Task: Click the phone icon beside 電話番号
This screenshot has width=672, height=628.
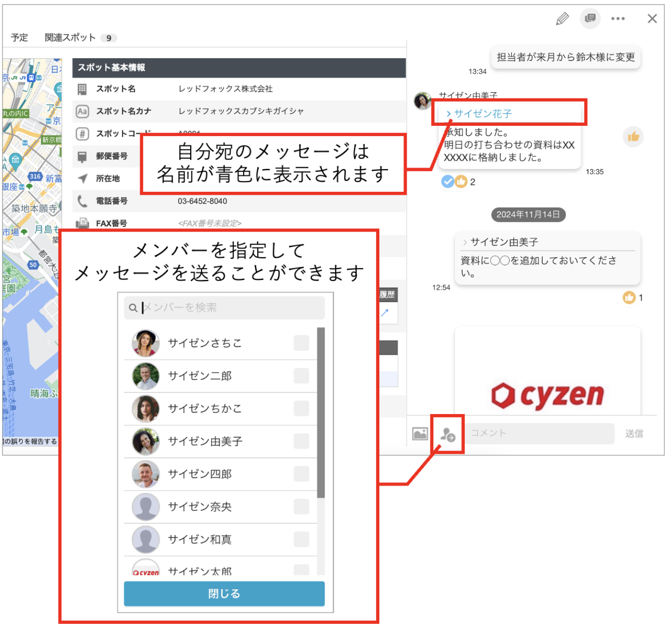Action: click(x=82, y=201)
